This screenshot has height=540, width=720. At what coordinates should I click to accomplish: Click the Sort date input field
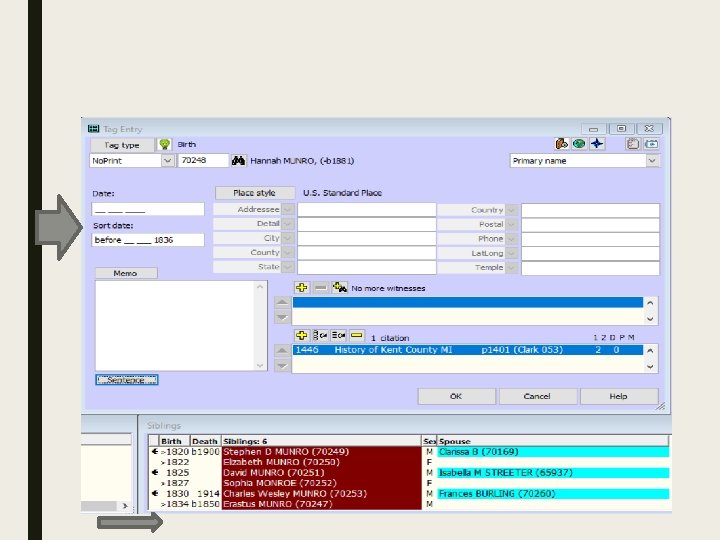pos(148,240)
